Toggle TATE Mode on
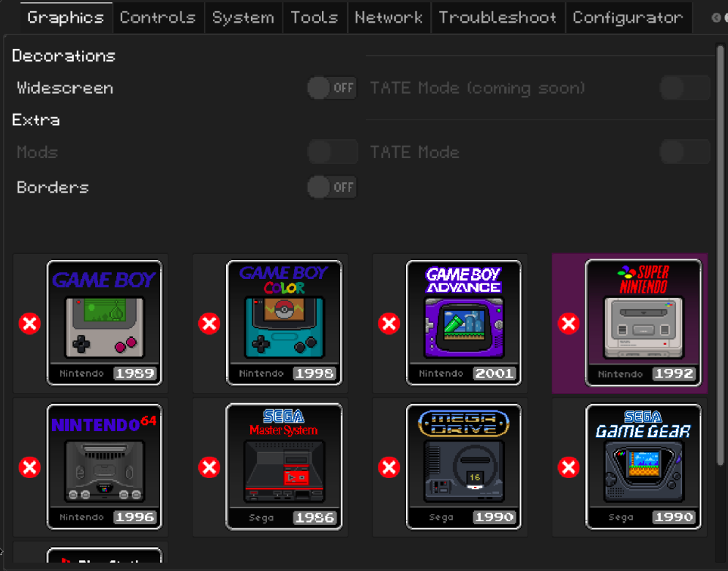Screen dimensions: 728x571 pyautogui.click(x=684, y=152)
